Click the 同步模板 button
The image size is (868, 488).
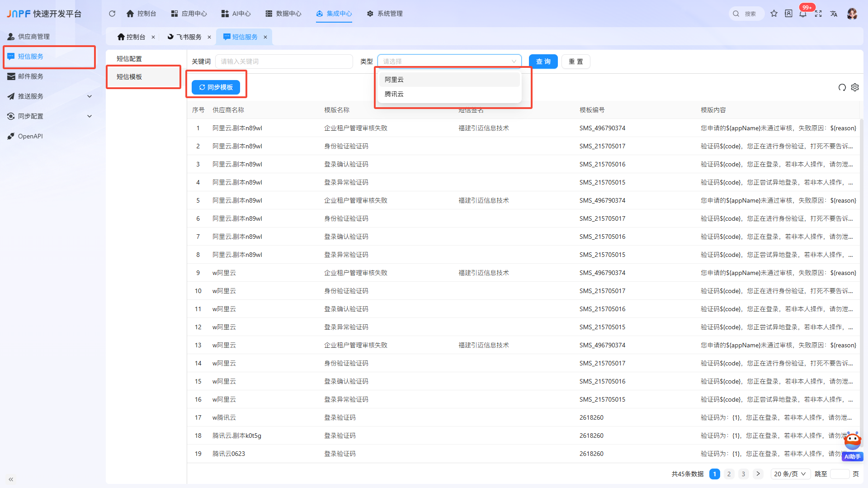click(x=216, y=87)
